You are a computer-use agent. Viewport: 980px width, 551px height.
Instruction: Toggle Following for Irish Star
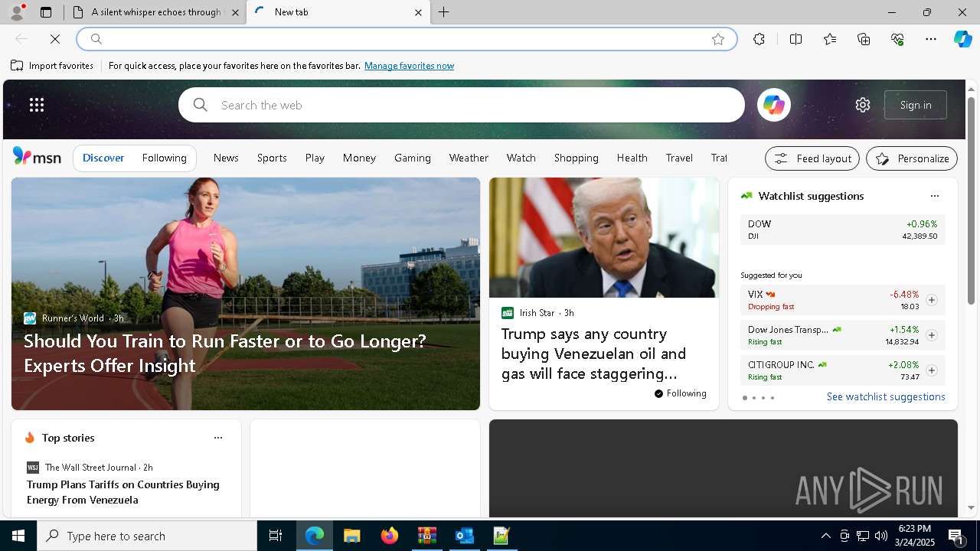pyautogui.click(x=681, y=393)
